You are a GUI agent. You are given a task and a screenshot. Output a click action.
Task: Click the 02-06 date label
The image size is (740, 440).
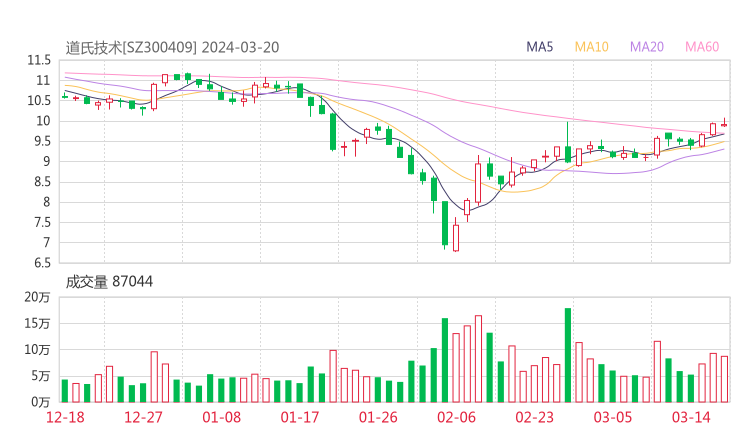point(456,417)
